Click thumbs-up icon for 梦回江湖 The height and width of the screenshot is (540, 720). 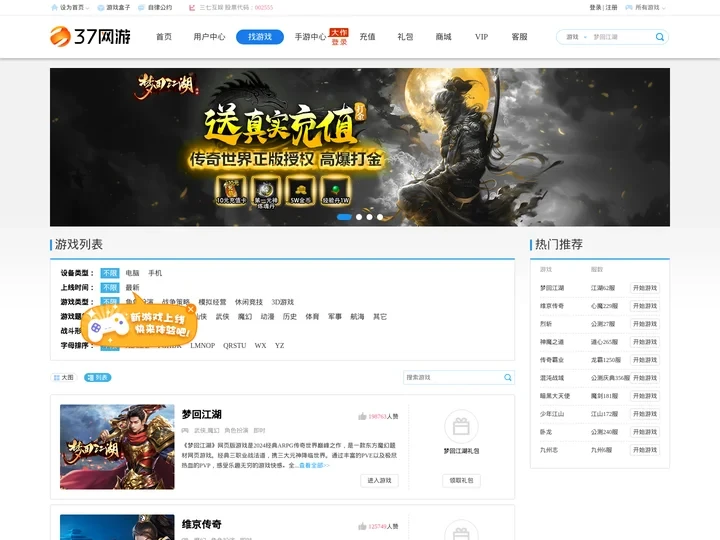(362, 416)
